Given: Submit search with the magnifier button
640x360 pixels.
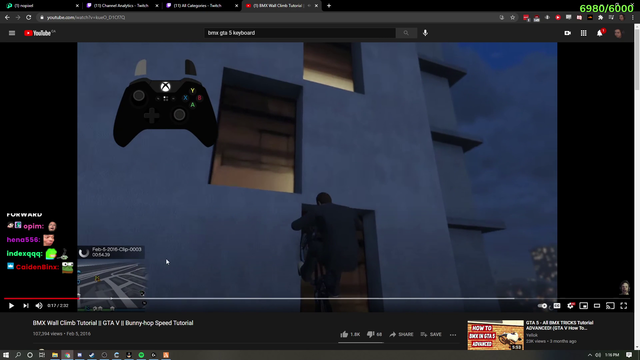Looking at the screenshot, I should 406,33.
